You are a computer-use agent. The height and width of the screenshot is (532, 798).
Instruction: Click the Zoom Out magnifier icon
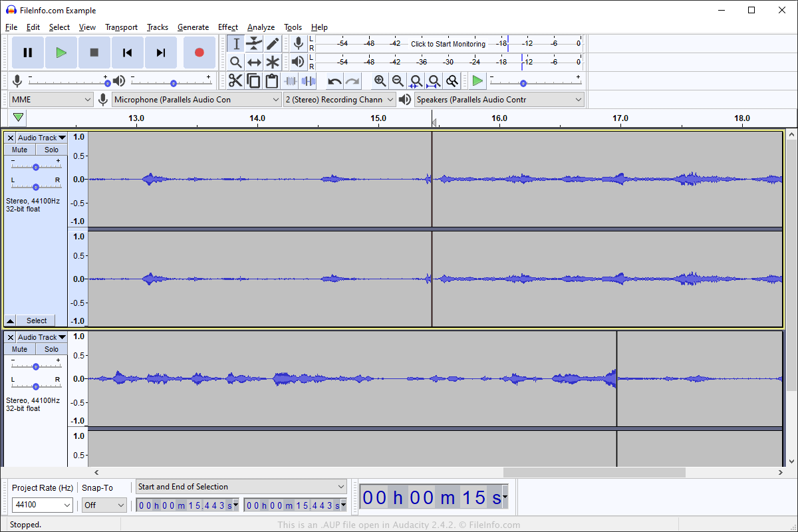(x=398, y=81)
